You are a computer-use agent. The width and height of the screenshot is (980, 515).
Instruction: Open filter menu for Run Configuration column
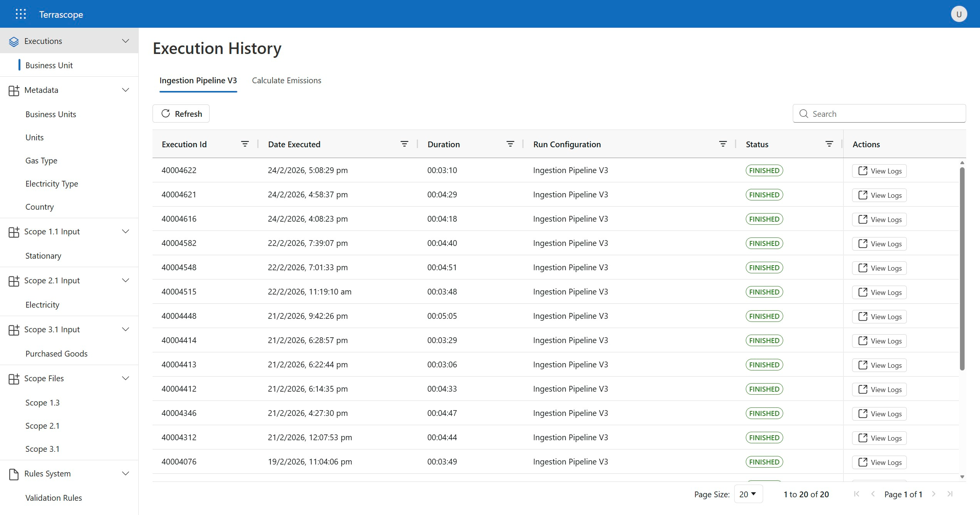click(x=723, y=144)
